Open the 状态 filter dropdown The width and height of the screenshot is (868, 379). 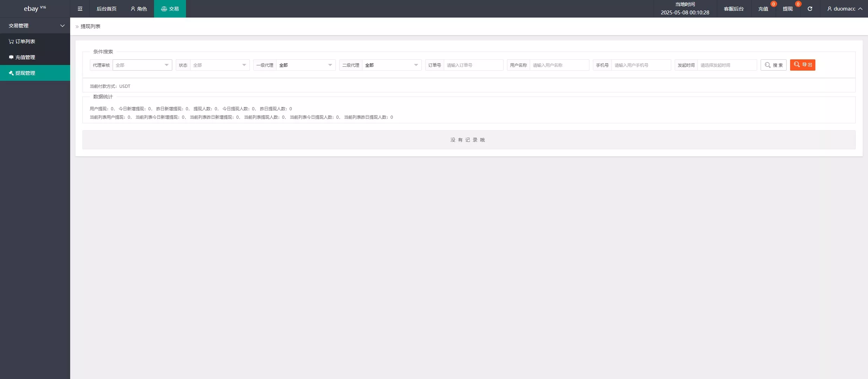(220, 65)
